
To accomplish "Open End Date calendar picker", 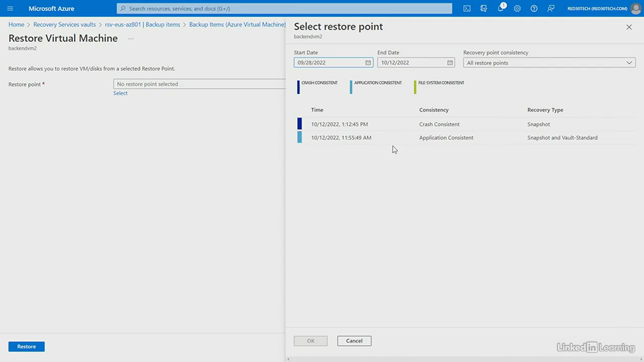I will click(450, 63).
